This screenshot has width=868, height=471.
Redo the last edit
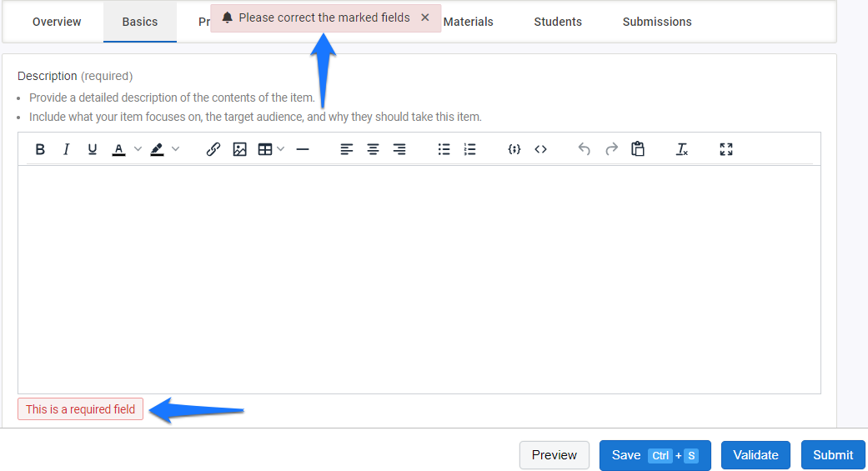point(611,149)
